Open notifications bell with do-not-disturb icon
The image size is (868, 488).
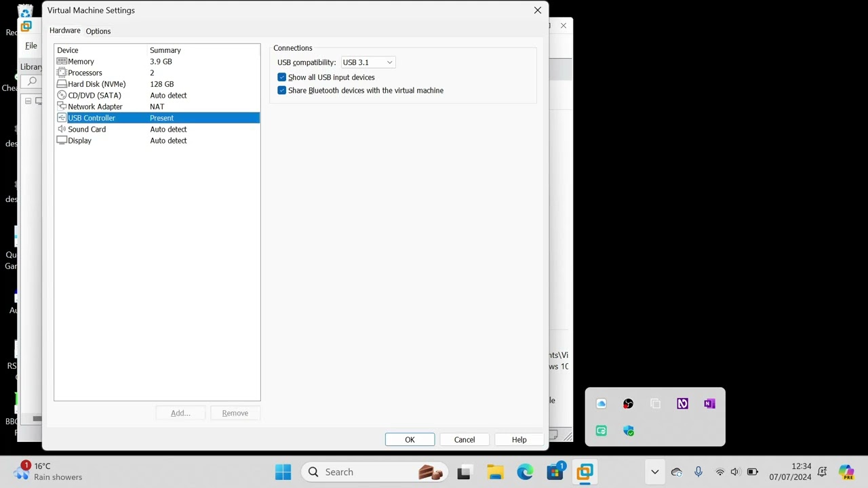tap(822, 472)
